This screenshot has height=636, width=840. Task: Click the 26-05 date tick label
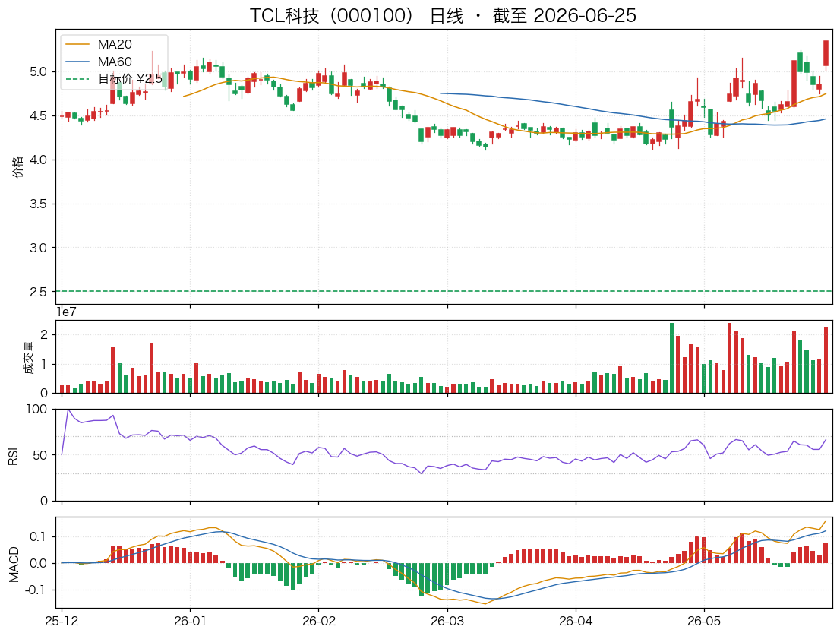705,622
